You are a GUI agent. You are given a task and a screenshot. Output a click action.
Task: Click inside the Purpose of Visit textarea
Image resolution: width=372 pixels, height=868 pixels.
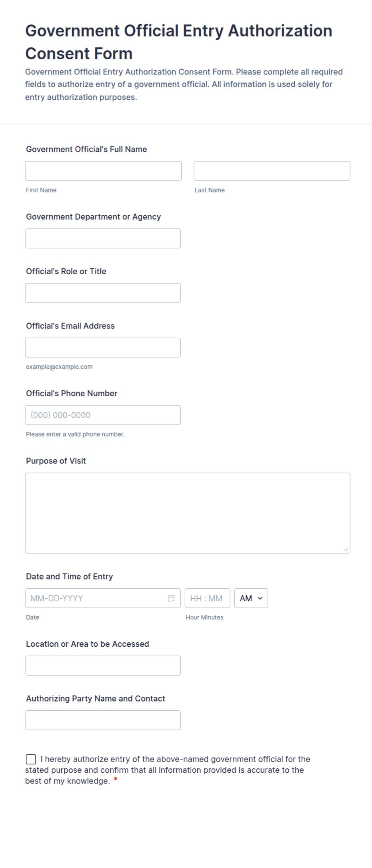(188, 513)
